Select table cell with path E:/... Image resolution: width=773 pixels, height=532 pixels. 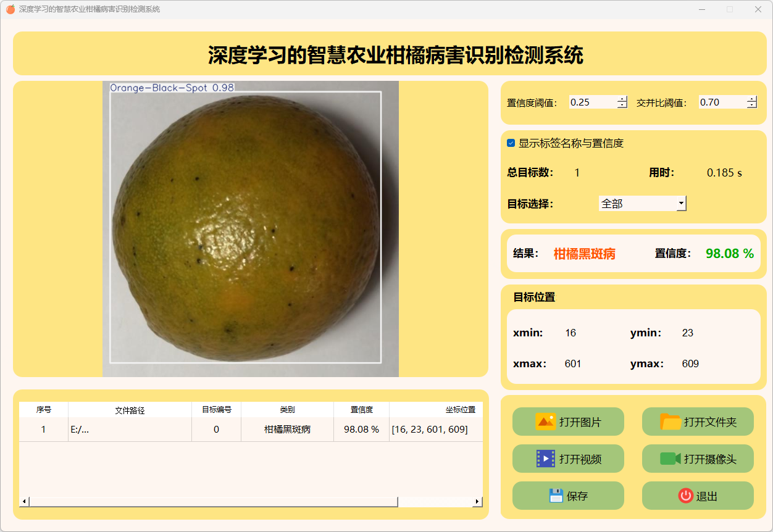coord(130,430)
